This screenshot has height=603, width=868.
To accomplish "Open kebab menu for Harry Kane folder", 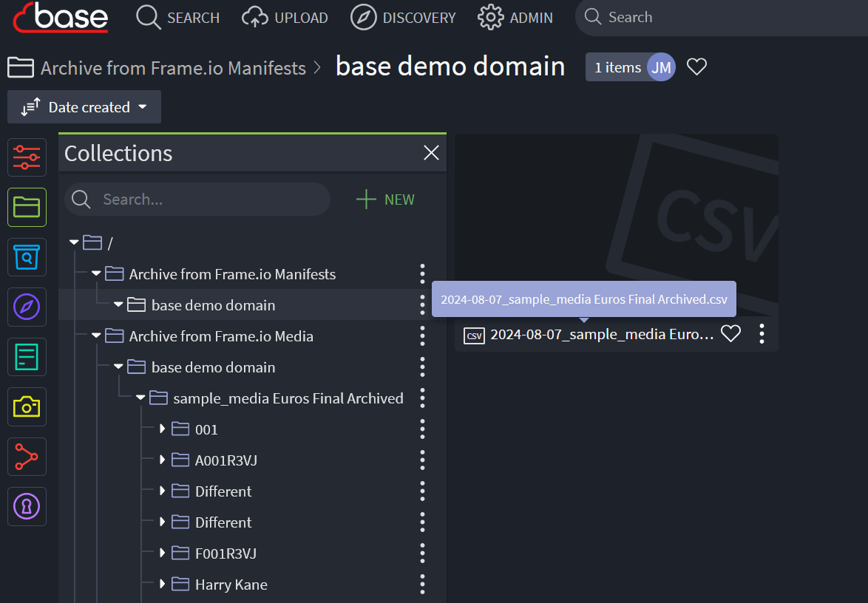I will [422, 584].
